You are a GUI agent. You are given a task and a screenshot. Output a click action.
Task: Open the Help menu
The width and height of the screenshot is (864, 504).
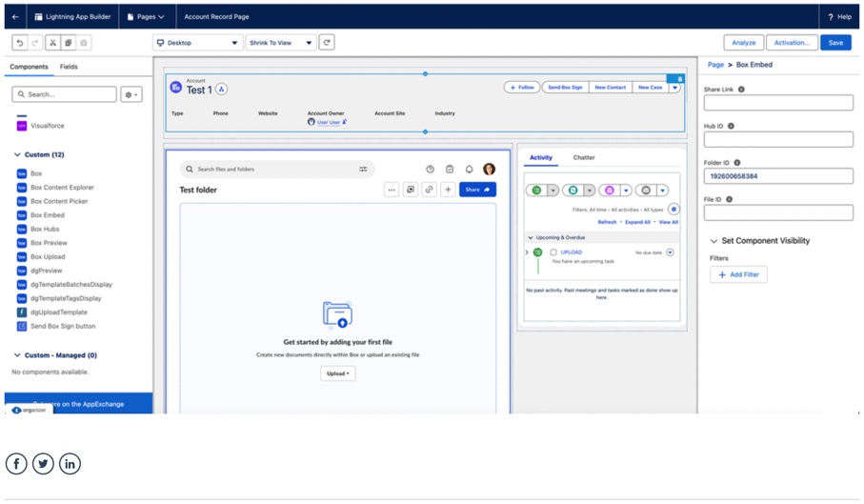pos(839,16)
